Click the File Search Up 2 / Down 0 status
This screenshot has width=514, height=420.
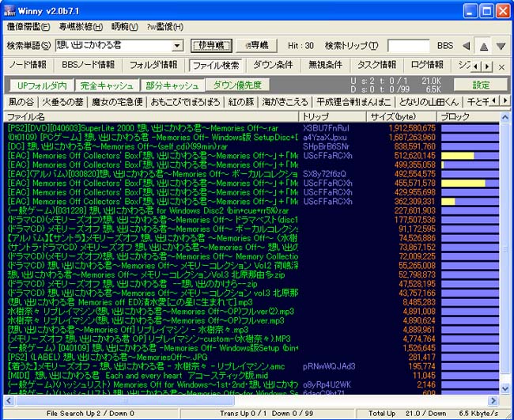[x=90, y=414]
